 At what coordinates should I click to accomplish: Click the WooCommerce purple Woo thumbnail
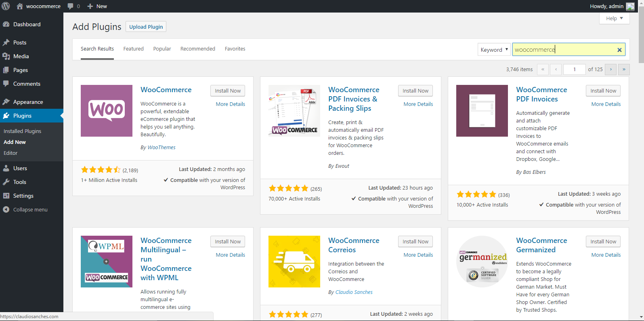click(107, 111)
